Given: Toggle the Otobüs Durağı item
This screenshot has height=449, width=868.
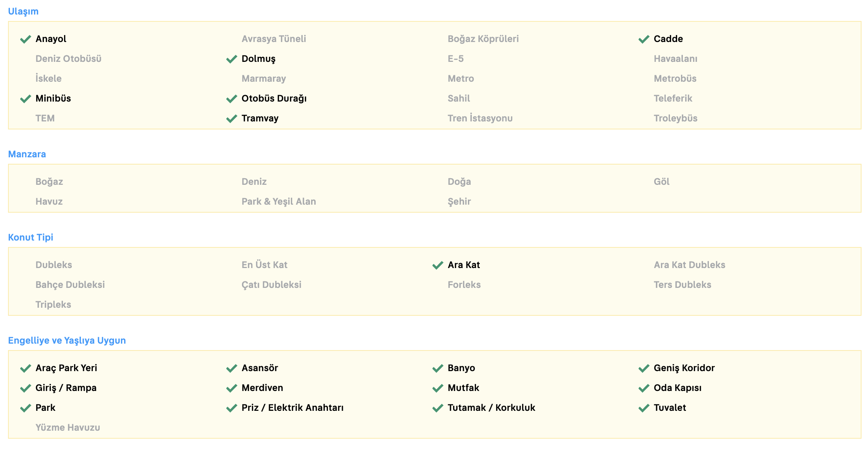Looking at the screenshot, I should coord(274,99).
